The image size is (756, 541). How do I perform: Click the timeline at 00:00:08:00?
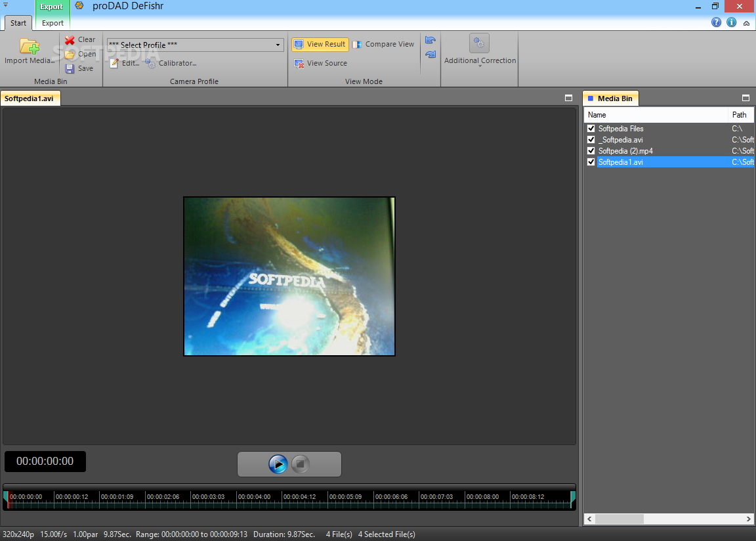point(482,496)
